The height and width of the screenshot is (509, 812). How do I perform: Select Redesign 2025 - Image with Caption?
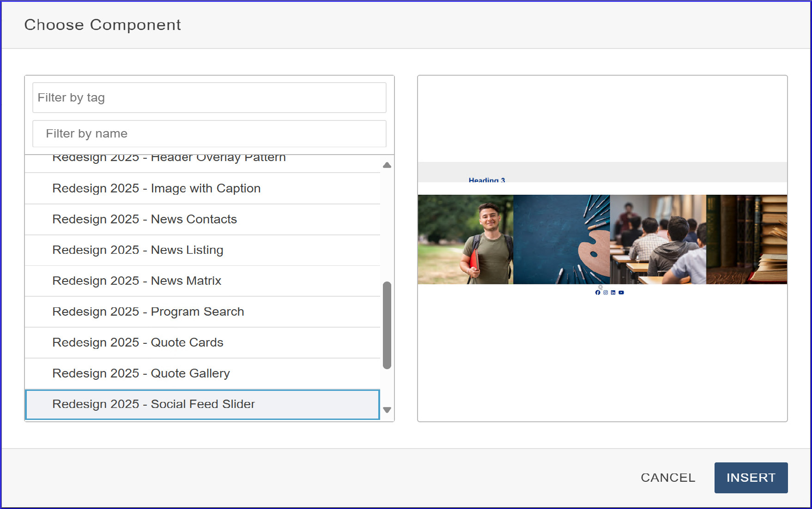point(156,188)
